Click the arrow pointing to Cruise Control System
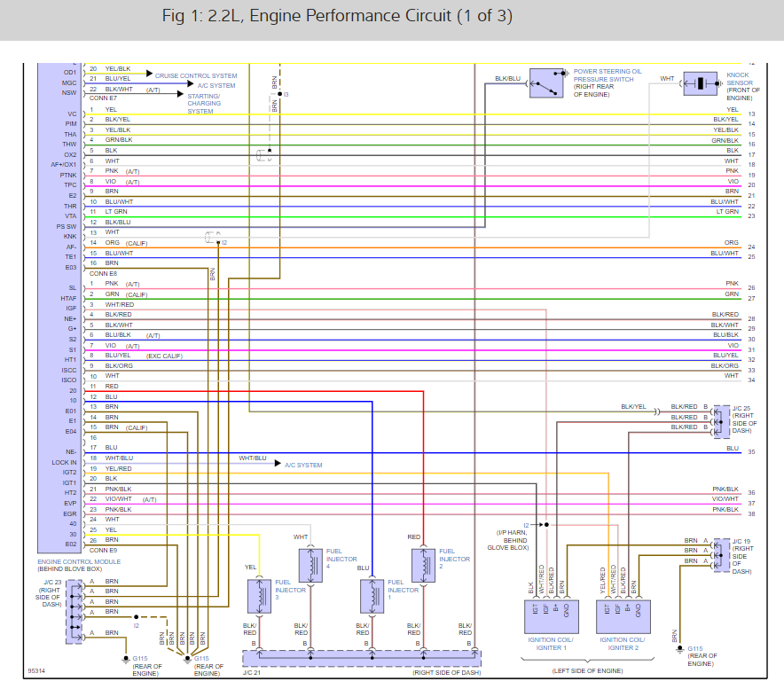 coord(149,74)
